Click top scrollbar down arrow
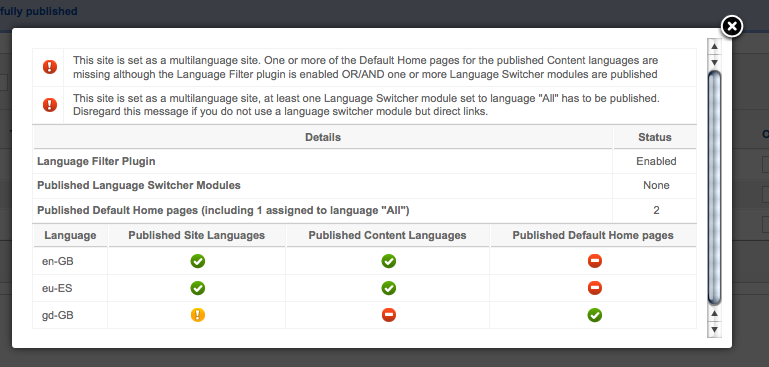 [714, 62]
